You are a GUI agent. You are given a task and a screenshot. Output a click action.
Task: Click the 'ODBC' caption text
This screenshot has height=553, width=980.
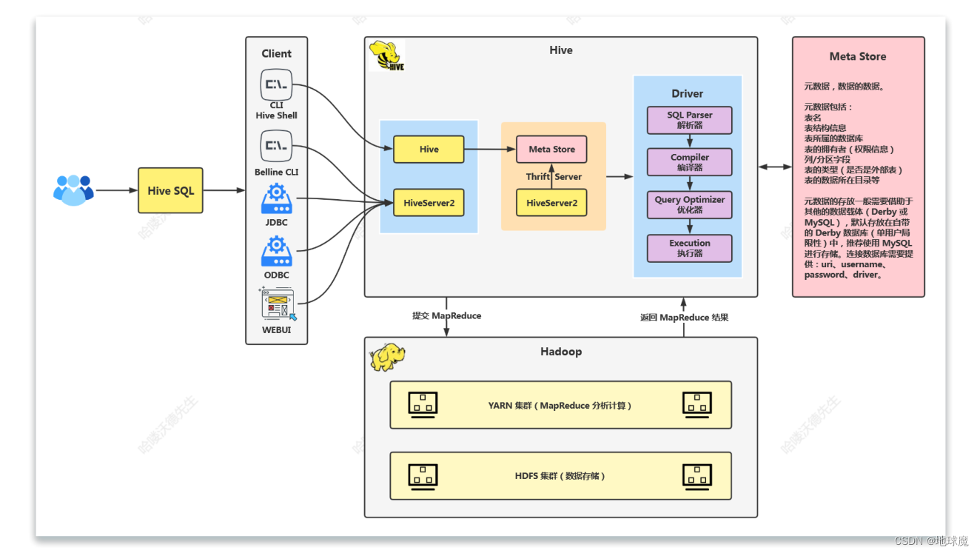[x=276, y=275]
